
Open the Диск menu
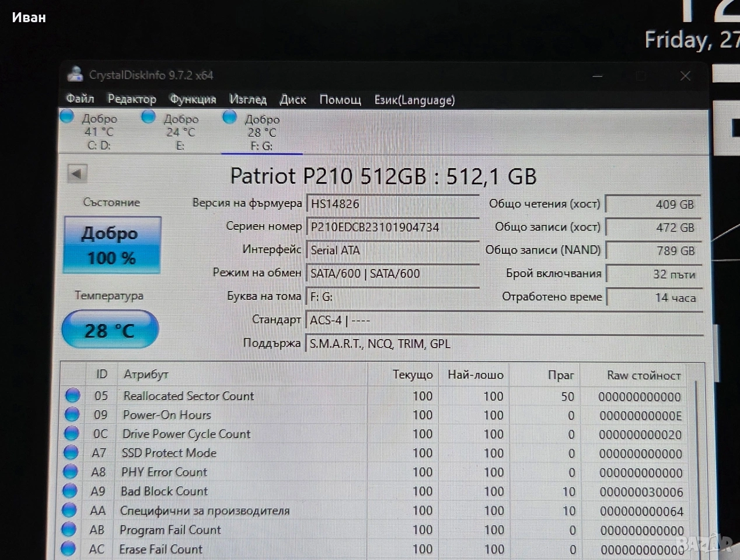pos(292,100)
